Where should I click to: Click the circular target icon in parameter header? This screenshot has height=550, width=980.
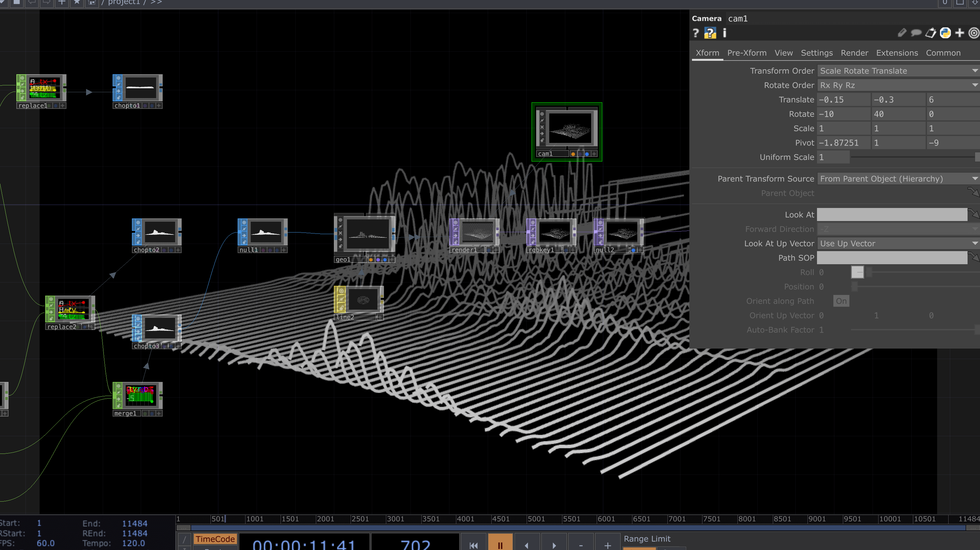[x=973, y=33]
